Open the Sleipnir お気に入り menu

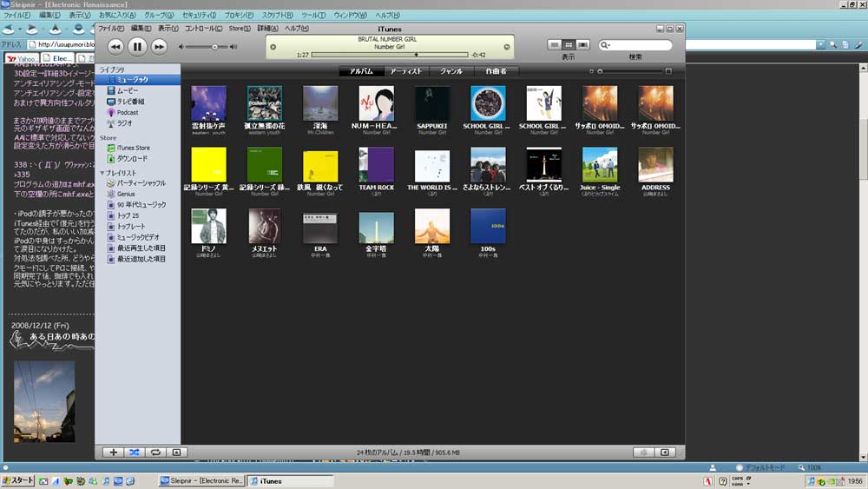point(117,15)
